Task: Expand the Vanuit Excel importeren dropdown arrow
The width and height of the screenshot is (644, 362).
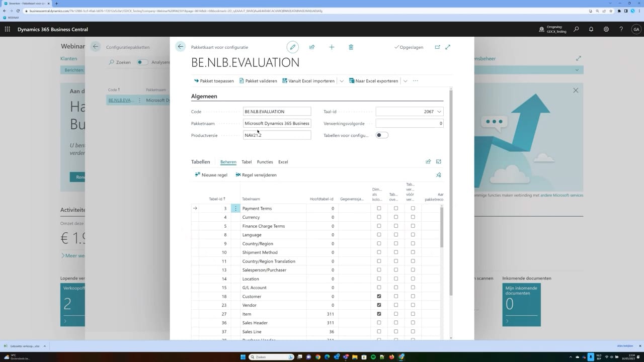Action: [x=342, y=81]
